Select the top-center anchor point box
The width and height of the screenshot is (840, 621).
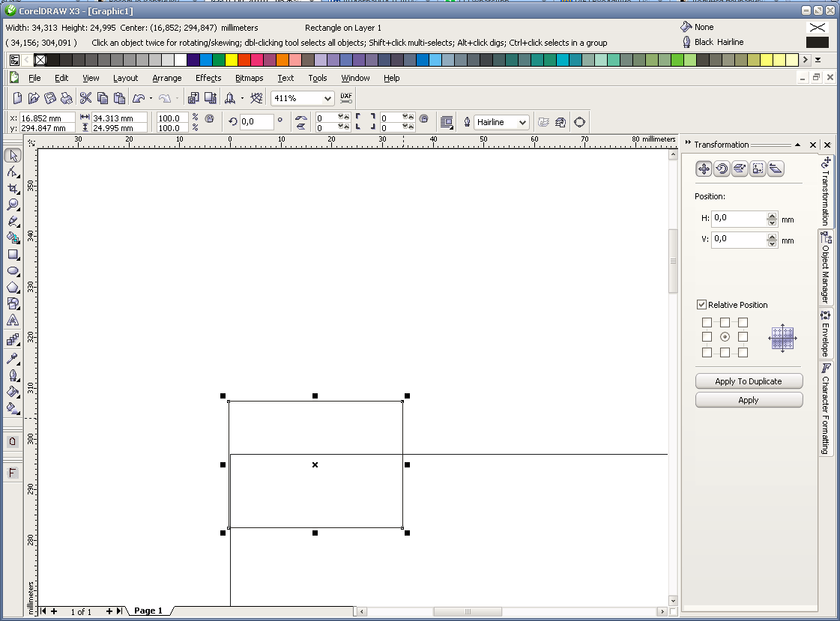725,322
